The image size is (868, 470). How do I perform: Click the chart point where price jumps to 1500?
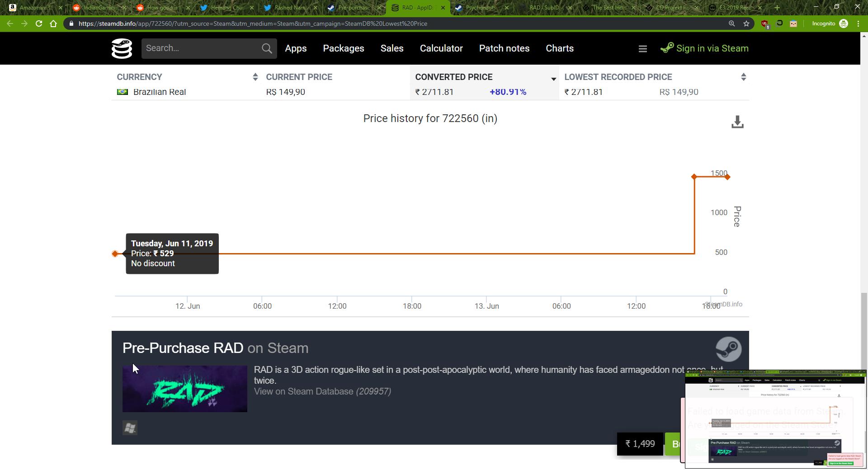pos(694,177)
